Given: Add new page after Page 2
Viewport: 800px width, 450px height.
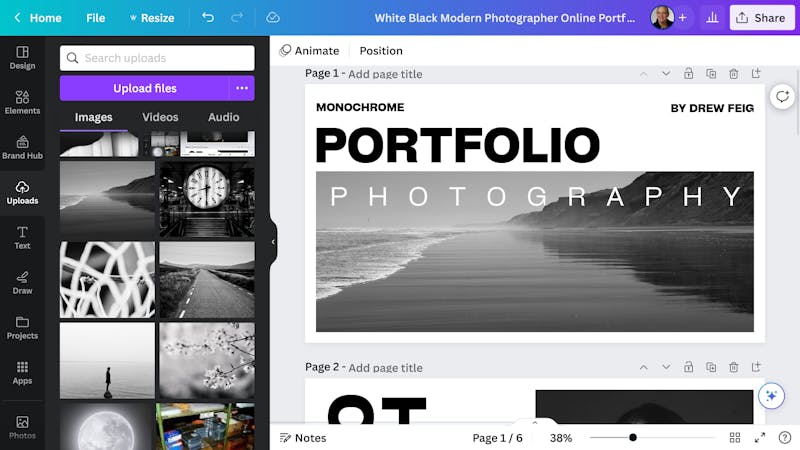Looking at the screenshot, I should (x=756, y=367).
